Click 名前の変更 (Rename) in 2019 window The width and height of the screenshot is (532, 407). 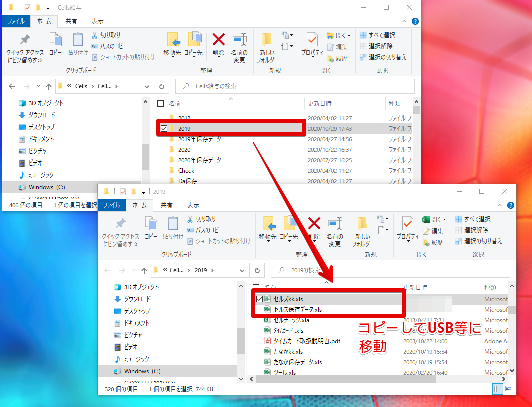(335, 232)
